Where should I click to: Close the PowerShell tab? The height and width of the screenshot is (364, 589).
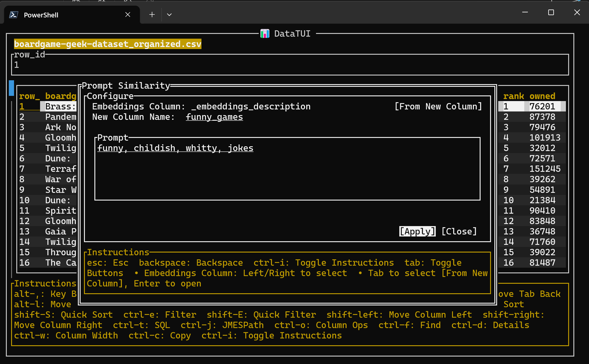[128, 15]
